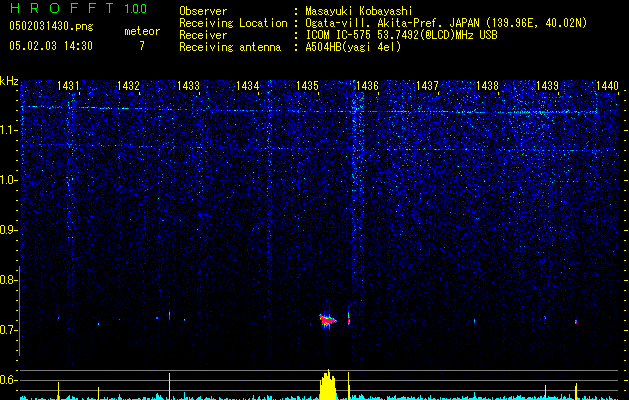Click the 0.6 kHz axis label
Screen dimensions: 629x400
pyautogui.click(x=8, y=380)
